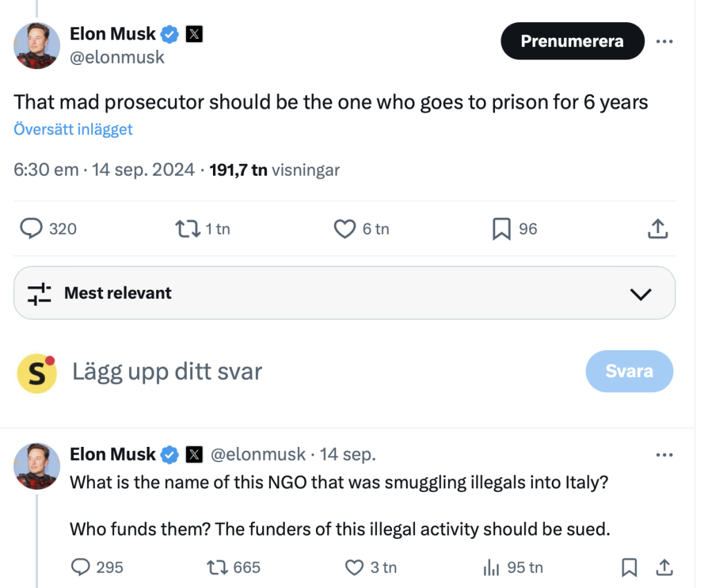The width and height of the screenshot is (708, 588).
Task: Click the reply icon with 320 replies
Action: (31, 228)
